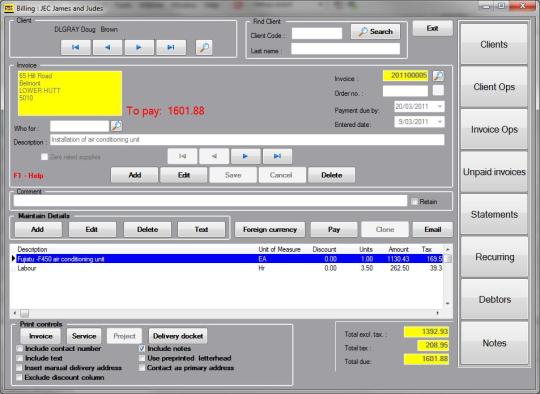This screenshot has width=540, height=394.
Task: Toggle Zero rated supplies checkbox
Action: pyautogui.click(x=44, y=157)
